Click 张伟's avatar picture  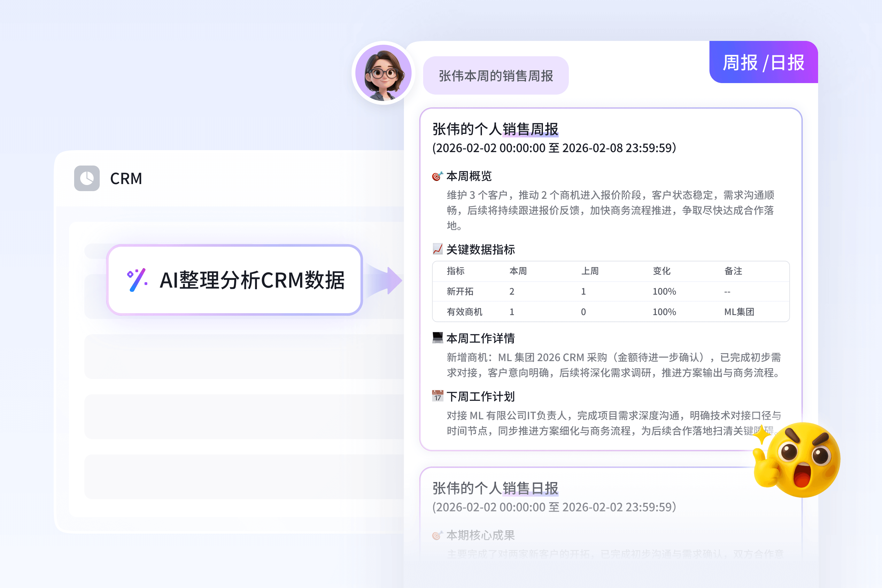point(383,73)
